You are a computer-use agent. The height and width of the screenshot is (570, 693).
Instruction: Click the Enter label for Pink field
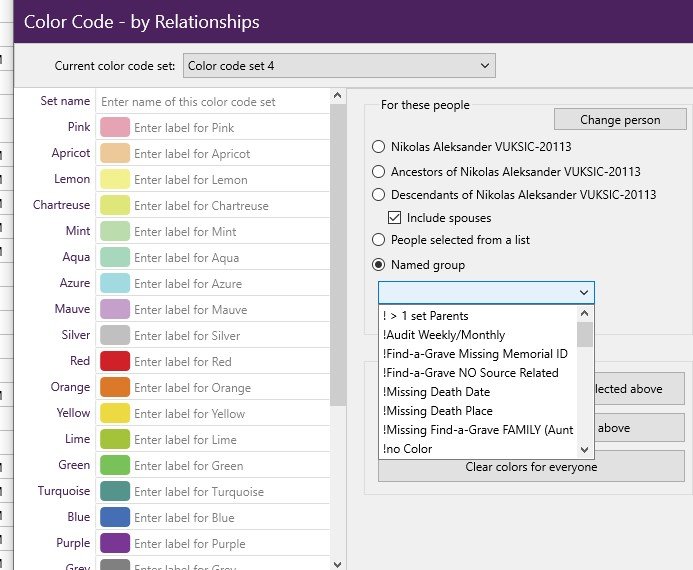click(231, 128)
